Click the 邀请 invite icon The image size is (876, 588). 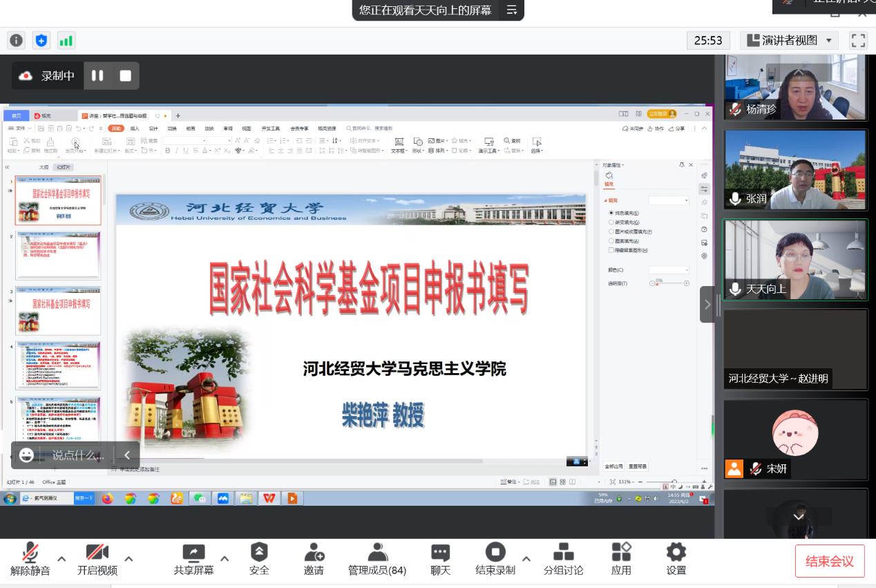click(314, 559)
